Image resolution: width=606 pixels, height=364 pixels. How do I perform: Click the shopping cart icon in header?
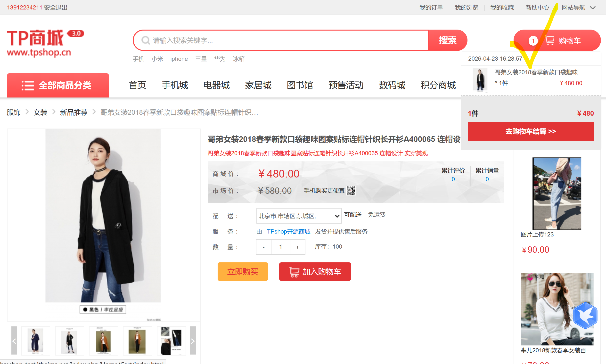(549, 40)
